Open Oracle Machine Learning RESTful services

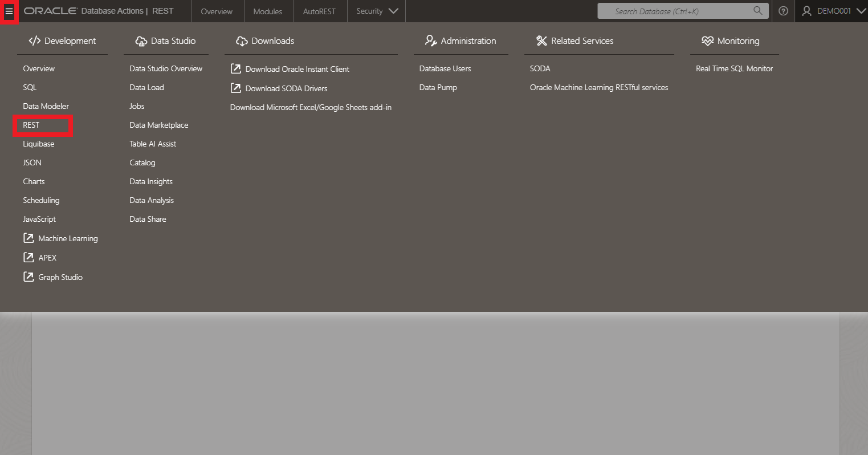coord(599,87)
